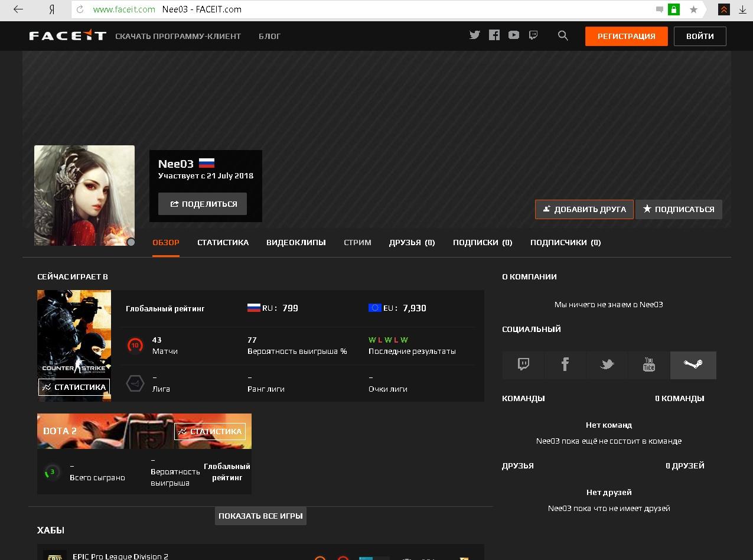Screen dimensions: 753x560
Task: Open the Блог link in header
Action: pyautogui.click(x=269, y=36)
